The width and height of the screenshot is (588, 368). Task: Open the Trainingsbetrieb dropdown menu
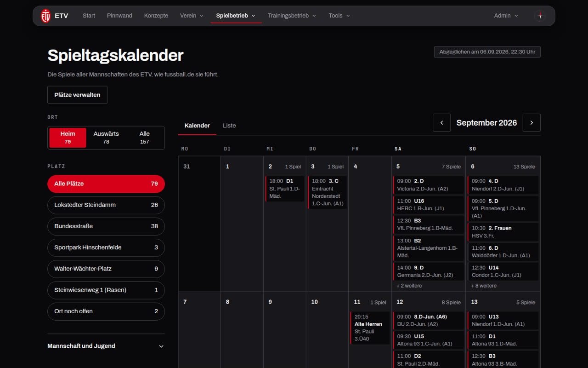click(292, 16)
